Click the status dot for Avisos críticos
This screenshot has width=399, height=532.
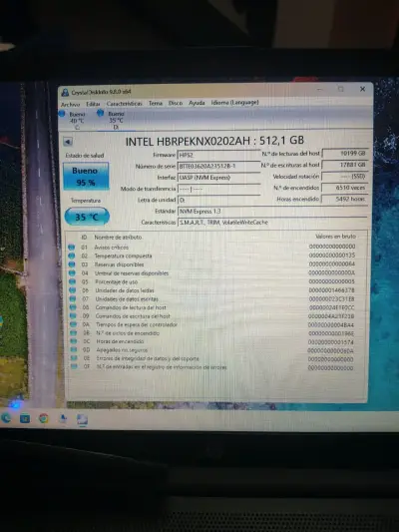[x=71, y=247]
